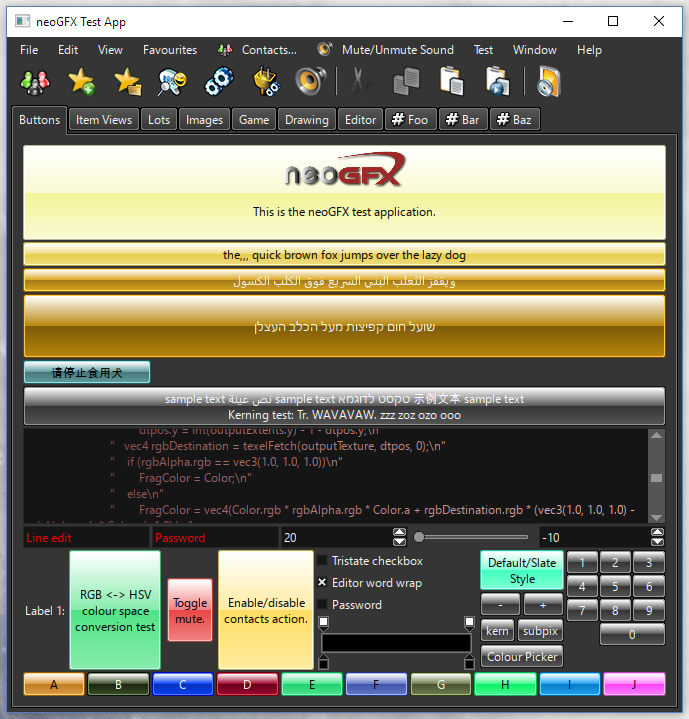Click the minus button beside the plus button
This screenshot has height=719, width=689.
(x=501, y=604)
